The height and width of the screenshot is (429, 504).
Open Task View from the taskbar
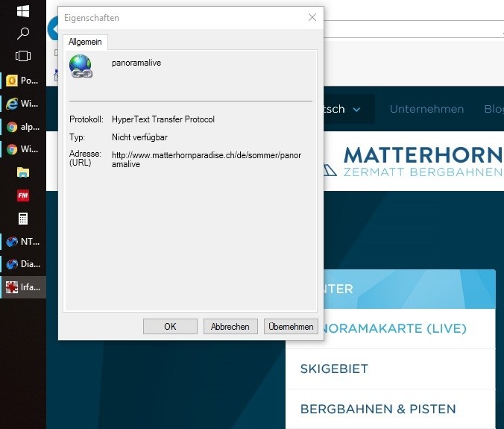(x=22, y=56)
